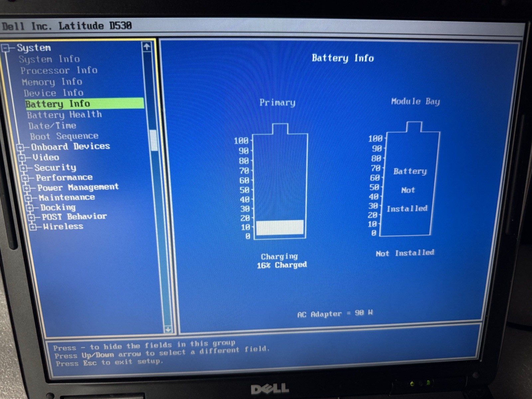The width and height of the screenshot is (532, 399).
Task: Select the Video label
Action: pos(46,157)
